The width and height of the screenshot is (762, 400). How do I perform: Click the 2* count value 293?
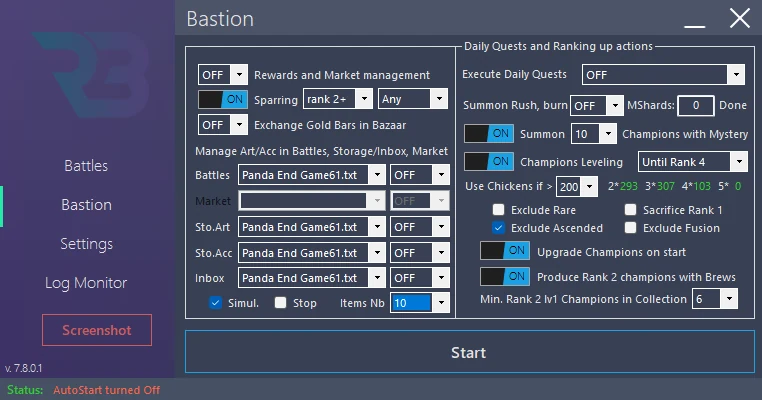[x=629, y=187]
